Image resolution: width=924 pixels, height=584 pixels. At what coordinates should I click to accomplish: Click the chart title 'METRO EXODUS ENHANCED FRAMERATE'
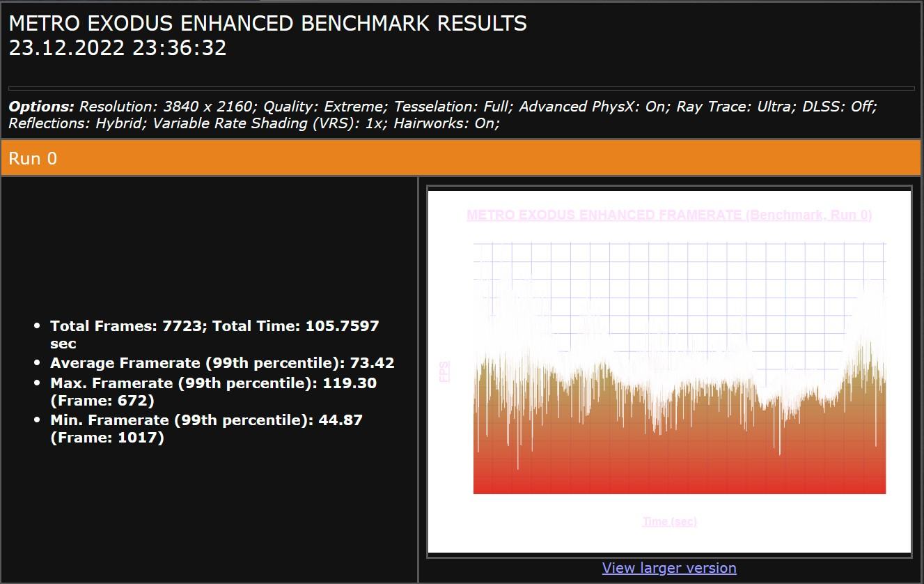pos(604,215)
